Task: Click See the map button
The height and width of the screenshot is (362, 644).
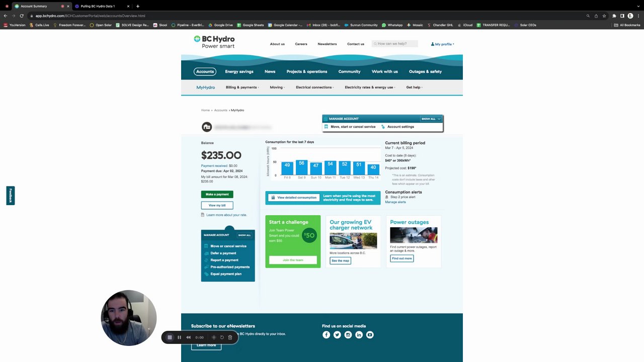Action: [x=341, y=260]
